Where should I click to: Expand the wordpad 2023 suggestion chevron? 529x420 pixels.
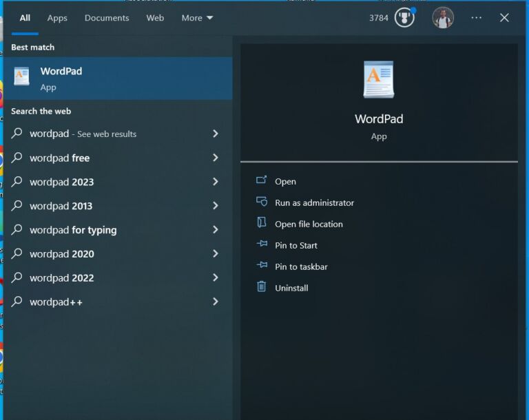216,182
